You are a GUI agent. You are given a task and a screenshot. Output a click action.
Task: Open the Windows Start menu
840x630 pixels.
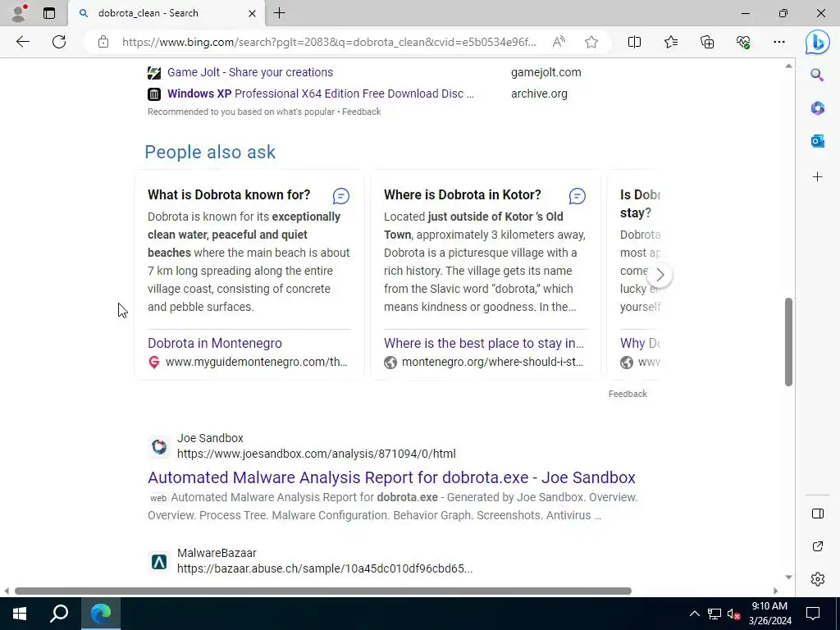click(x=20, y=614)
